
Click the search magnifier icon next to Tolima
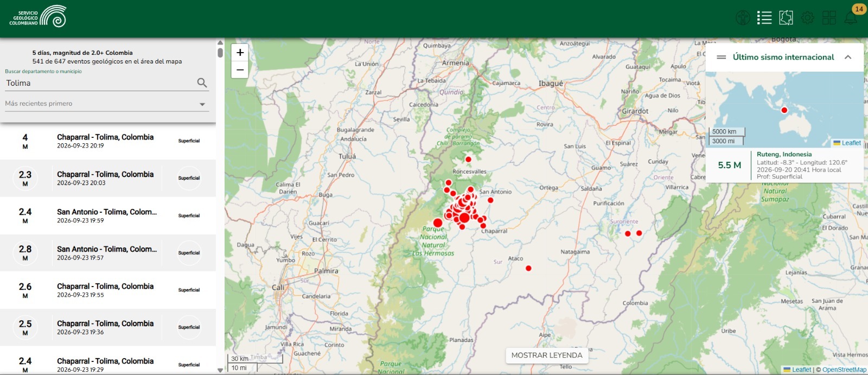pyautogui.click(x=202, y=82)
